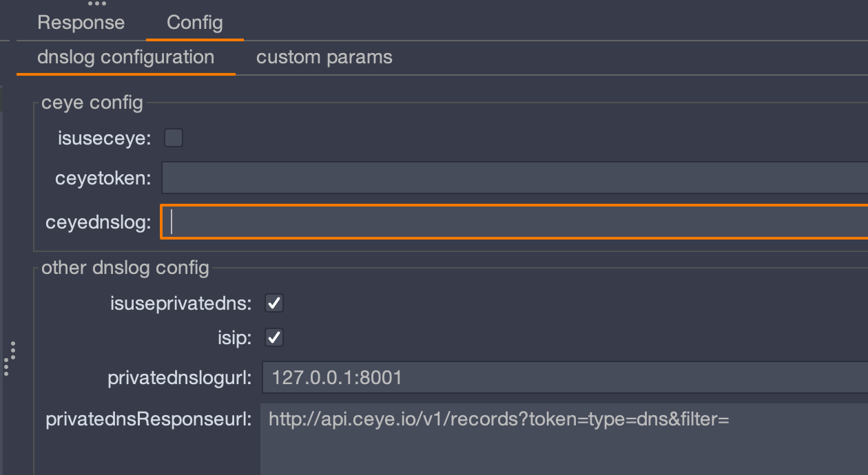Click the 'ceyetoken:' label
The width and height of the screenshot is (868, 475).
click(x=103, y=178)
